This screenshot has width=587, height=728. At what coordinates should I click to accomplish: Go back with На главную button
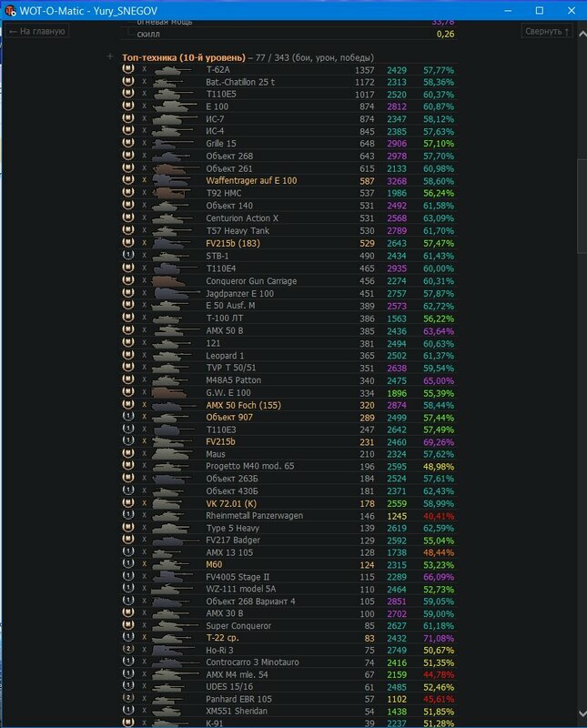coord(36,31)
